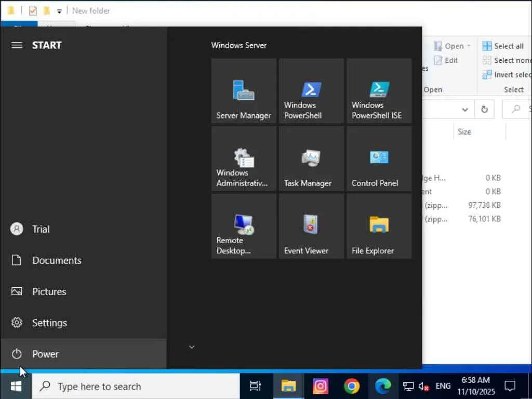This screenshot has height=399, width=532.
Task: Switch to File Explorer taskbar icon
Action: [x=288, y=386]
